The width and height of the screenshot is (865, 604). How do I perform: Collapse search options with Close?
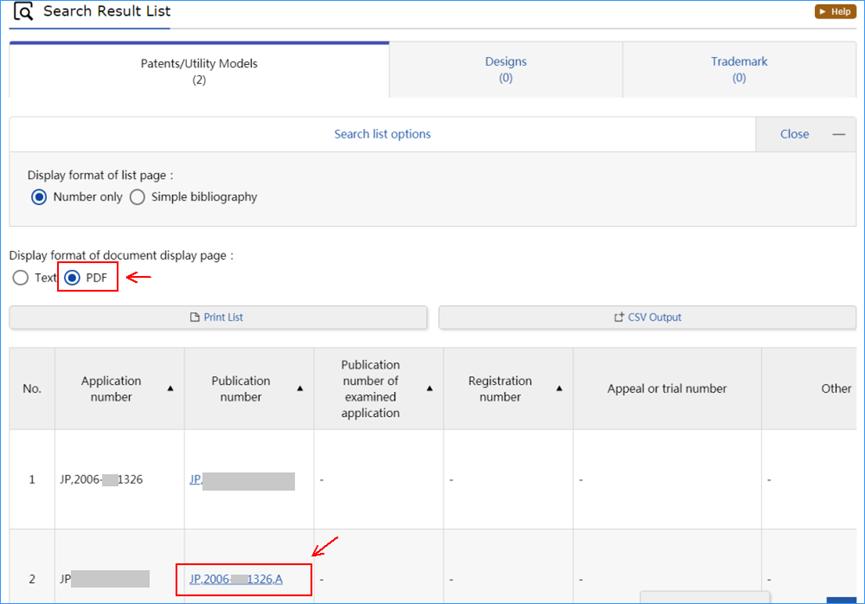(x=795, y=134)
